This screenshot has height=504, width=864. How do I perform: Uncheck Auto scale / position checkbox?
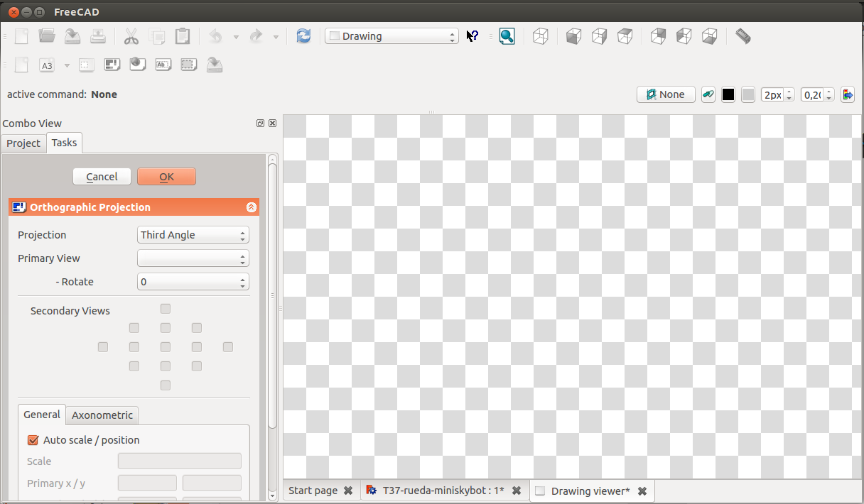click(x=33, y=440)
